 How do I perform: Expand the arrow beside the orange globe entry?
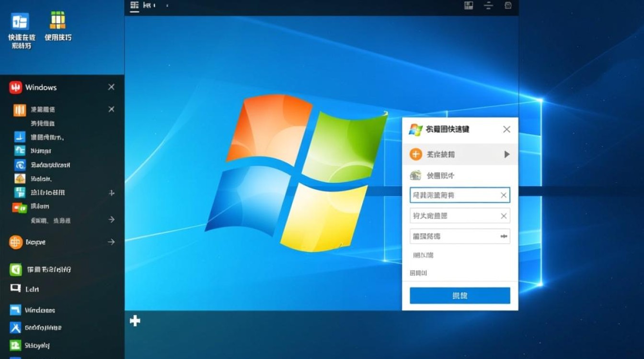[x=111, y=242]
